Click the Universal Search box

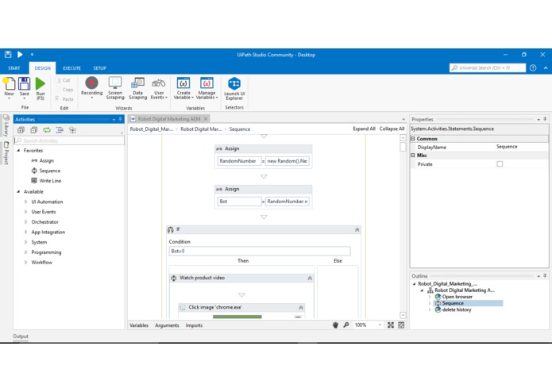[x=488, y=68]
